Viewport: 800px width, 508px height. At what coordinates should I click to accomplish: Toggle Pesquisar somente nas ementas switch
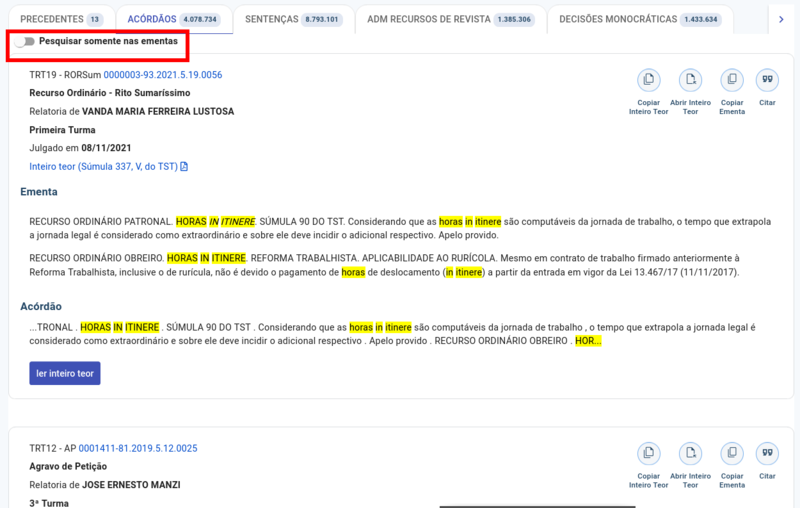coord(24,41)
